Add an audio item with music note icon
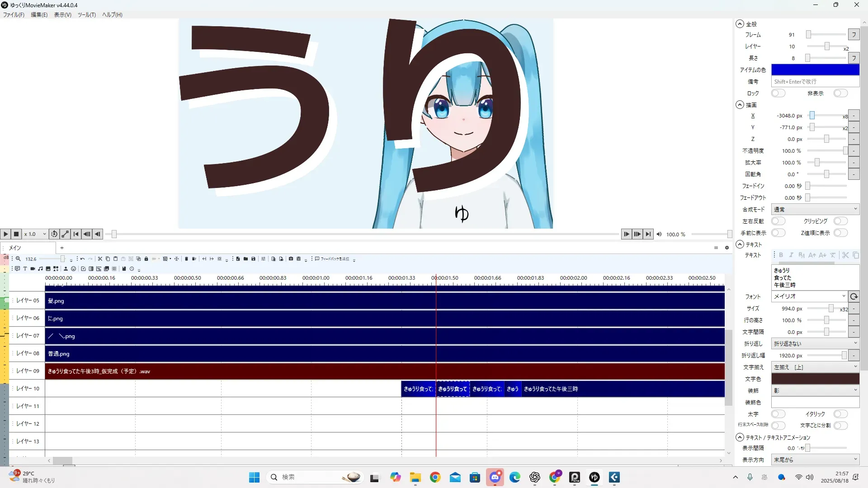This screenshot has height=488, width=868. (x=40, y=269)
